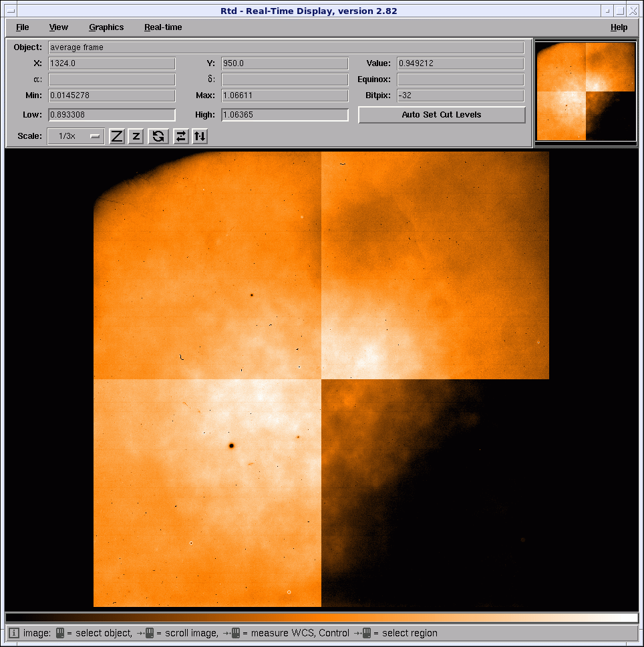This screenshot has height=647, width=644.
Task: Click the orange colormap ramp bar
Action: (322, 618)
